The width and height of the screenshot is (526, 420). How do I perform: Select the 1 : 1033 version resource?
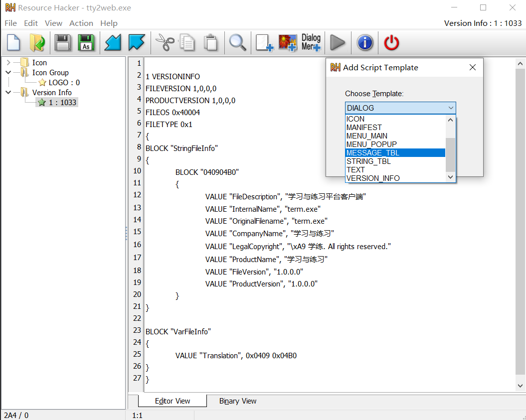(x=62, y=102)
